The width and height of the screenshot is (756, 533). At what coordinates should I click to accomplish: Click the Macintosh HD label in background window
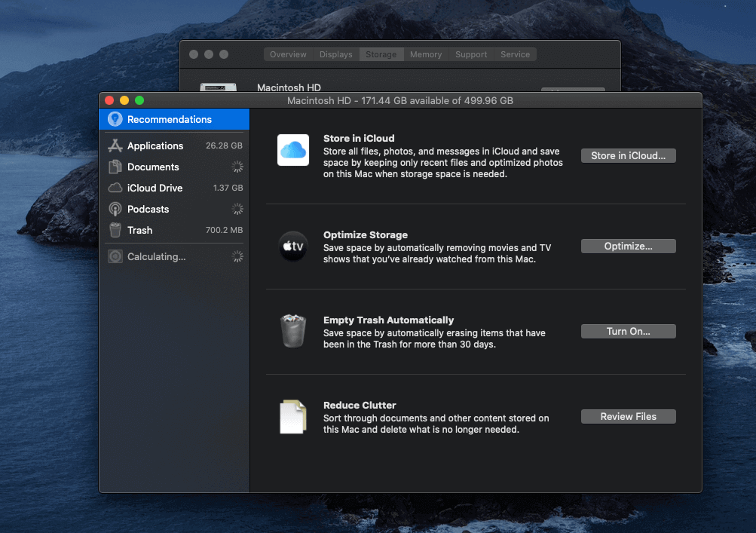pos(289,87)
